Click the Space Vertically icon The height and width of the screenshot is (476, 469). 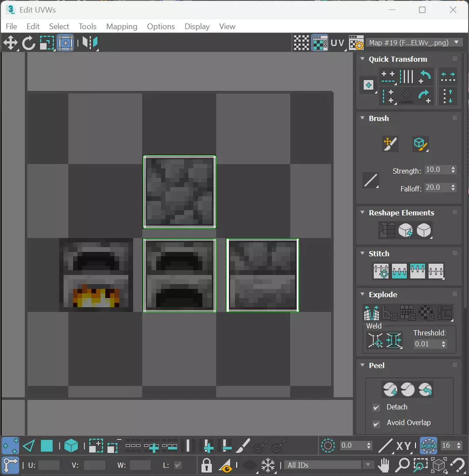[448, 96]
